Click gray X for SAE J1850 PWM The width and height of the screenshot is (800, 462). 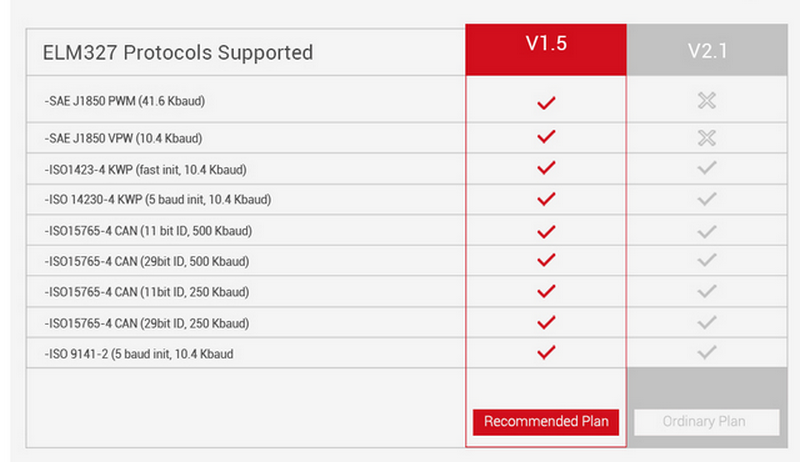click(707, 102)
